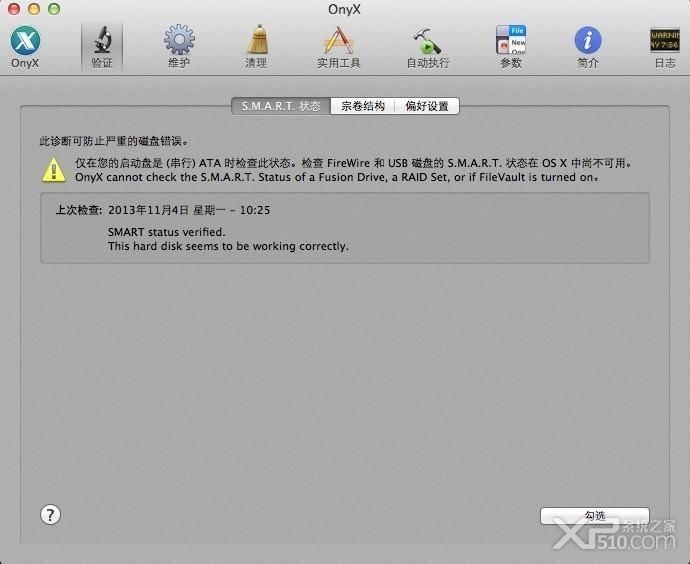Viewport: 690px width, 564px height.
Task: Click the OnyX window title text
Action: pos(344,9)
